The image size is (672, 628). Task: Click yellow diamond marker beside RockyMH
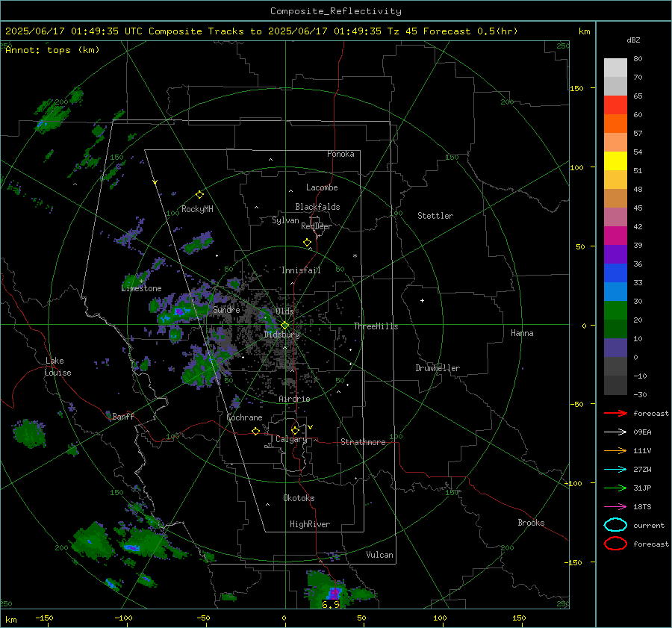(199, 195)
